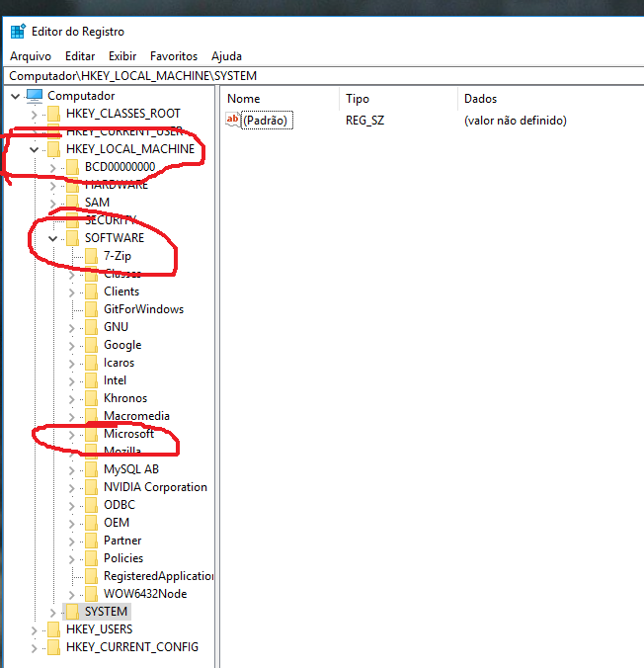This screenshot has width=644, height=668.
Task: Select the Google folder icon
Action: coord(91,345)
